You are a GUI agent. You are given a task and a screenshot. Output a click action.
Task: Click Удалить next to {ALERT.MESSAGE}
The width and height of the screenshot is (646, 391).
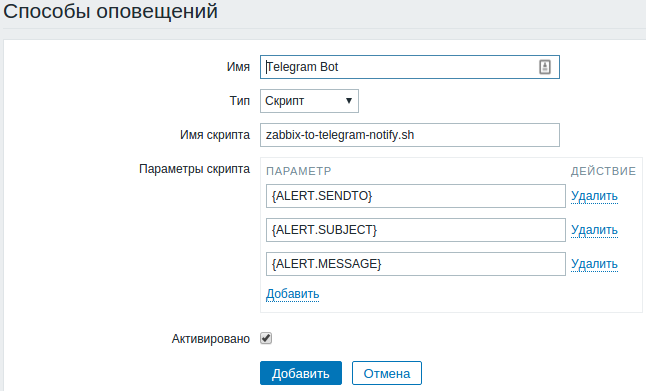pyautogui.click(x=594, y=264)
